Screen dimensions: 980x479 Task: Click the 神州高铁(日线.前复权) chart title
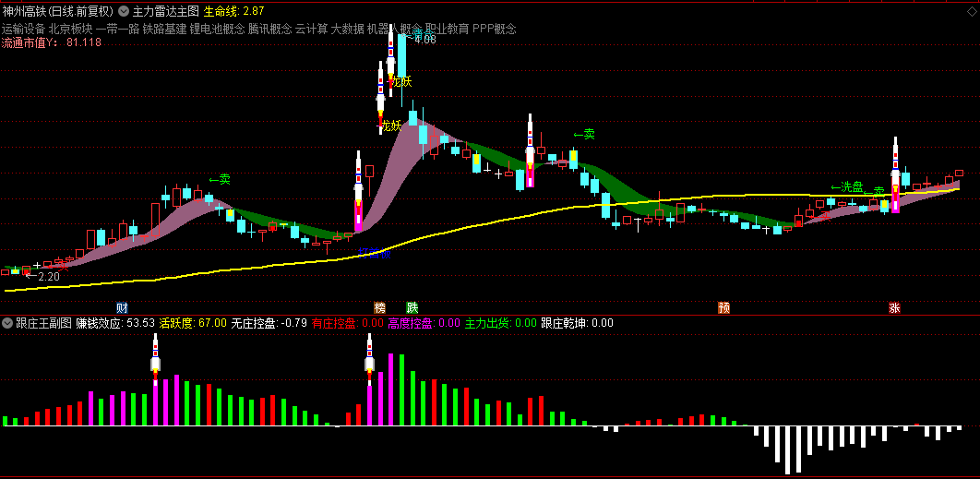point(57,11)
